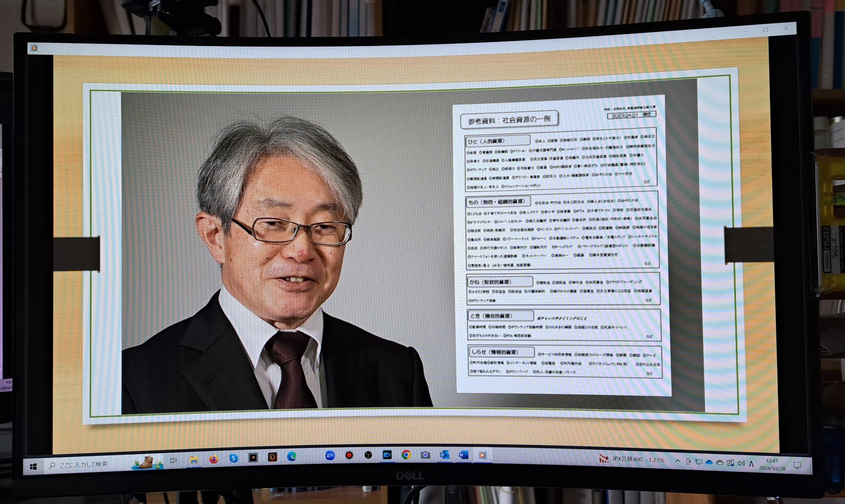Select the active media player taskbar icon

[x=483, y=455]
